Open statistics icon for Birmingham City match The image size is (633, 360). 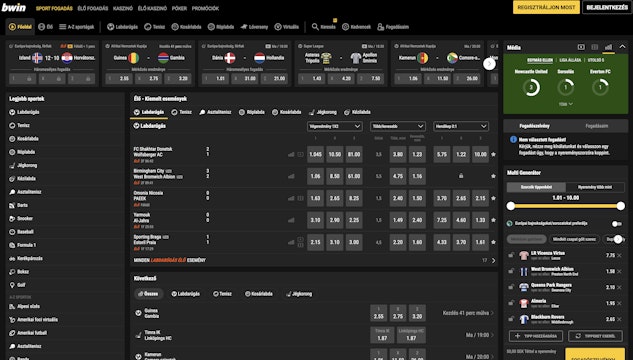(291, 176)
